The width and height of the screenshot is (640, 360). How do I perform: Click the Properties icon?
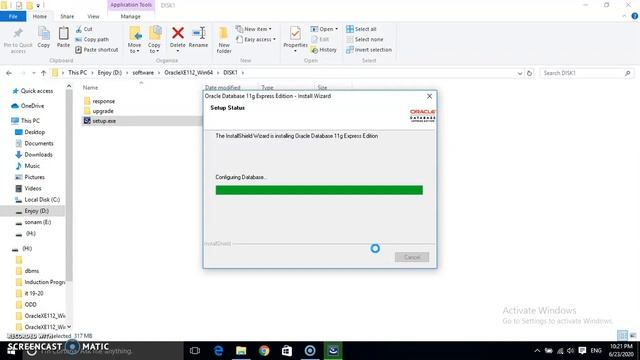pyautogui.click(x=295, y=33)
